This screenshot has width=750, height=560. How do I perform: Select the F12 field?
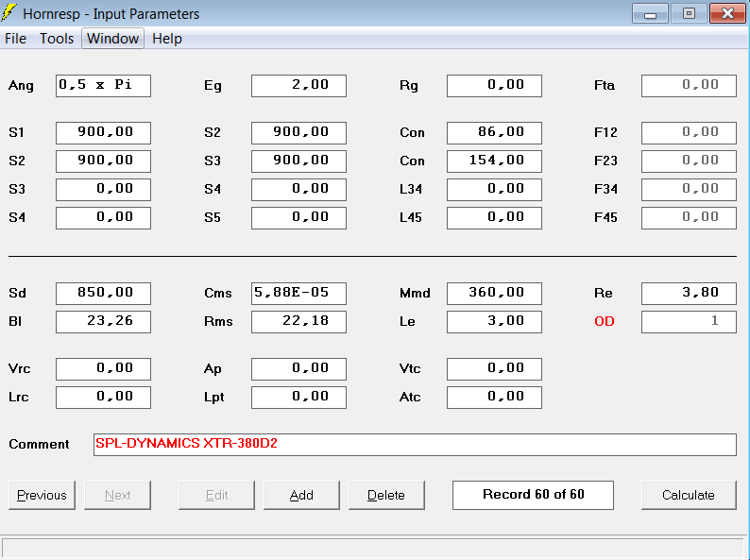click(689, 132)
